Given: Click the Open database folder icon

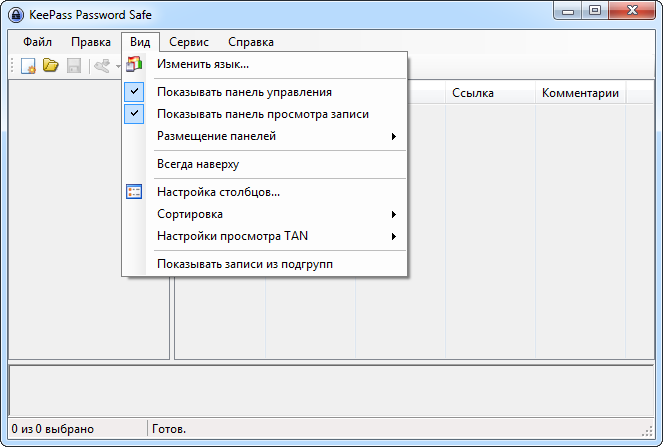Looking at the screenshot, I should pyautogui.click(x=51, y=66).
